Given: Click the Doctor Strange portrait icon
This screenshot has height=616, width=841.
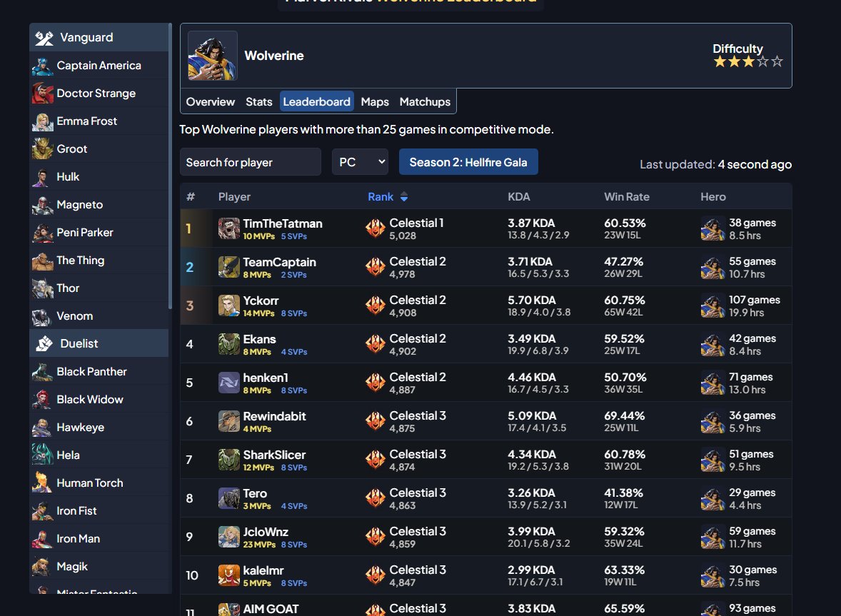Looking at the screenshot, I should tap(42, 94).
